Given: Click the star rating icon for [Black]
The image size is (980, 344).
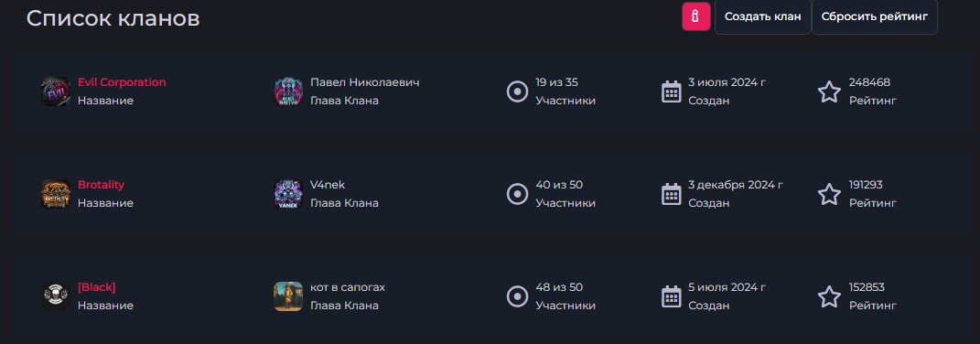Looking at the screenshot, I should [829, 297].
